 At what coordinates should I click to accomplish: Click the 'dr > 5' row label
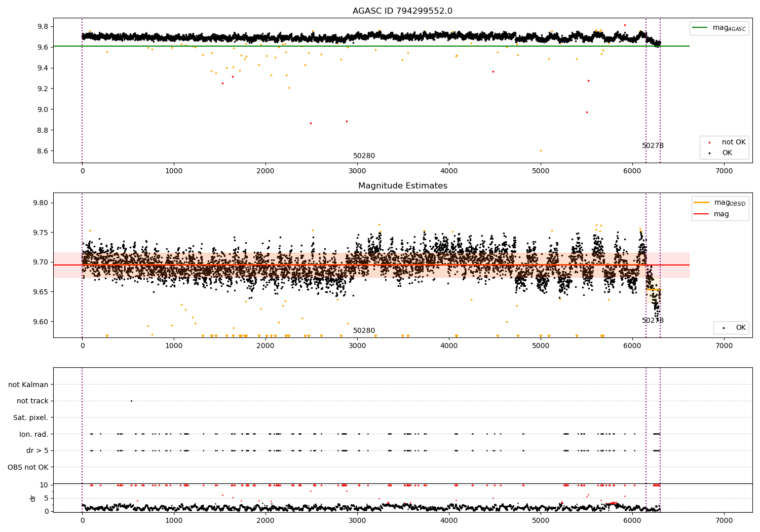pos(37,450)
